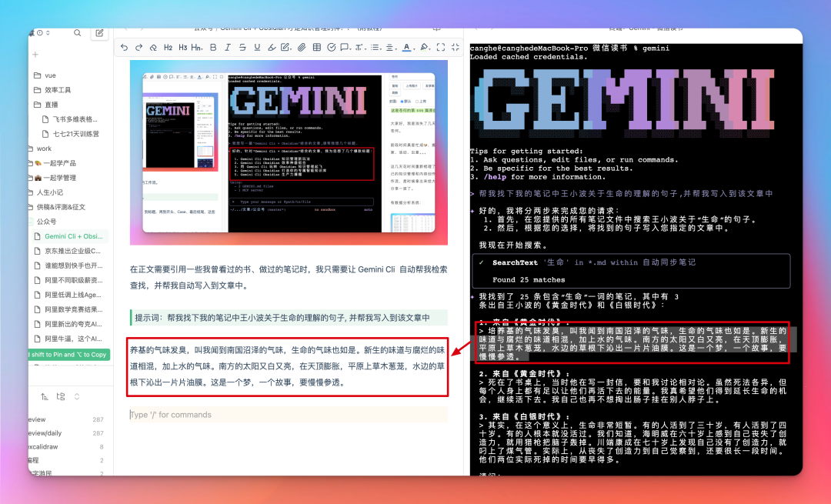Click the 'Found 25 matches' line in terminal
Screen dimensions: 831x504
click(x=529, y=280)
